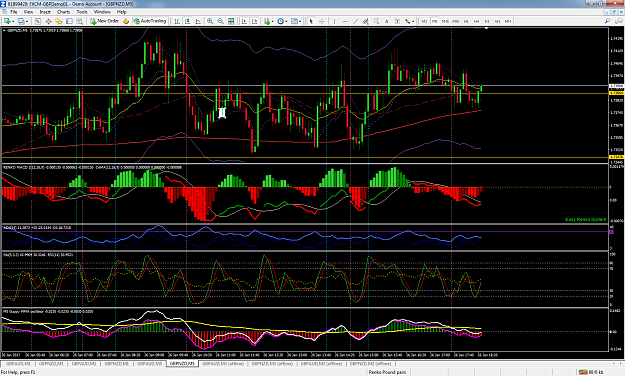Expand the Profiles dropdown arrow

(x=27, y=22)
